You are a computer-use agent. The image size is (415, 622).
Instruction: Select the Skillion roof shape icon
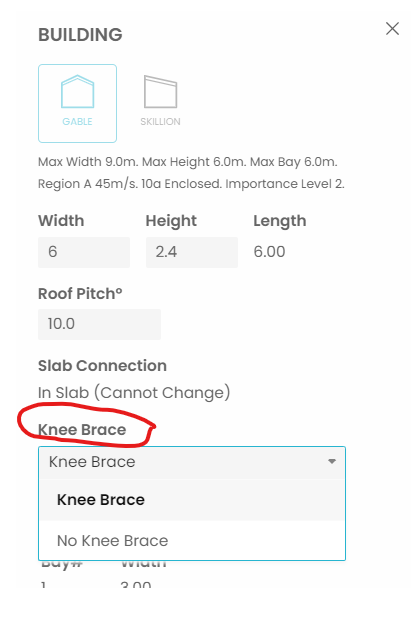160,92
